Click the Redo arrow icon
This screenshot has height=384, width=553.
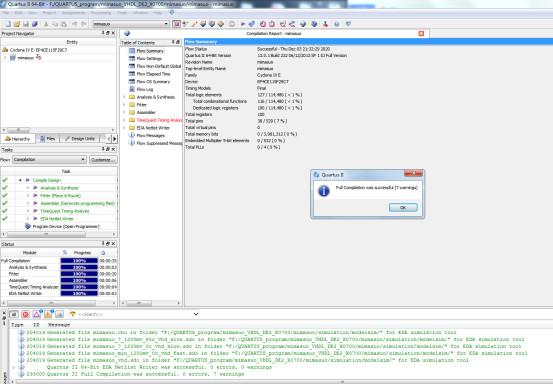84,24
